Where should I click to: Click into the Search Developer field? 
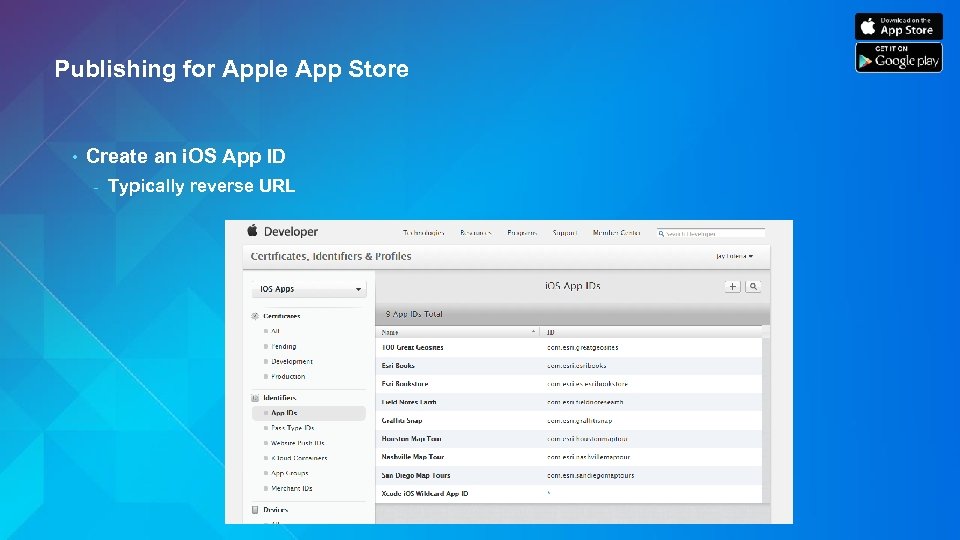(x=711, y=233)
